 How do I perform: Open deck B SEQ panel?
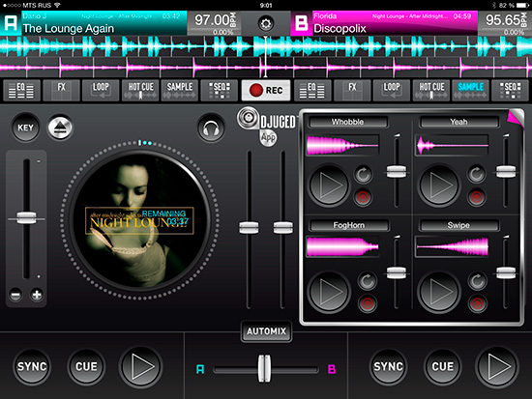tap(510, 90)
